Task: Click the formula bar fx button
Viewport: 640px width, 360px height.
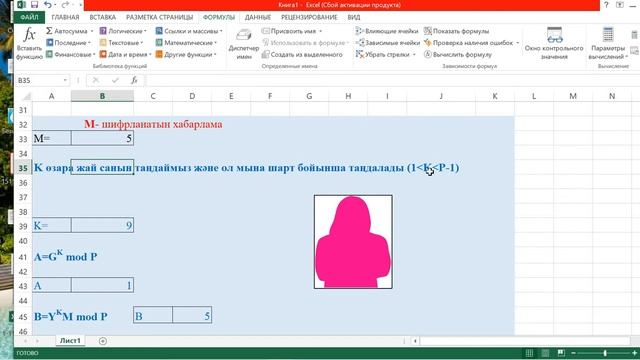Action: click(134, 80)
